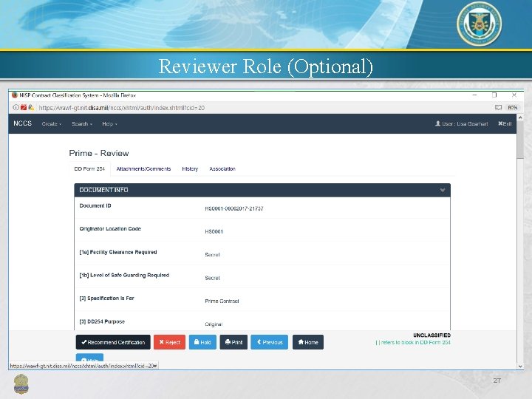Open the DD Form 254 tab
Screen dimensions: 532x399
coord(89,168)
